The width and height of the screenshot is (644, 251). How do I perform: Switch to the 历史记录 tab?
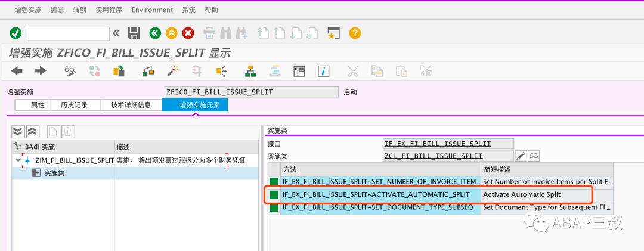(x=75, y=105)
